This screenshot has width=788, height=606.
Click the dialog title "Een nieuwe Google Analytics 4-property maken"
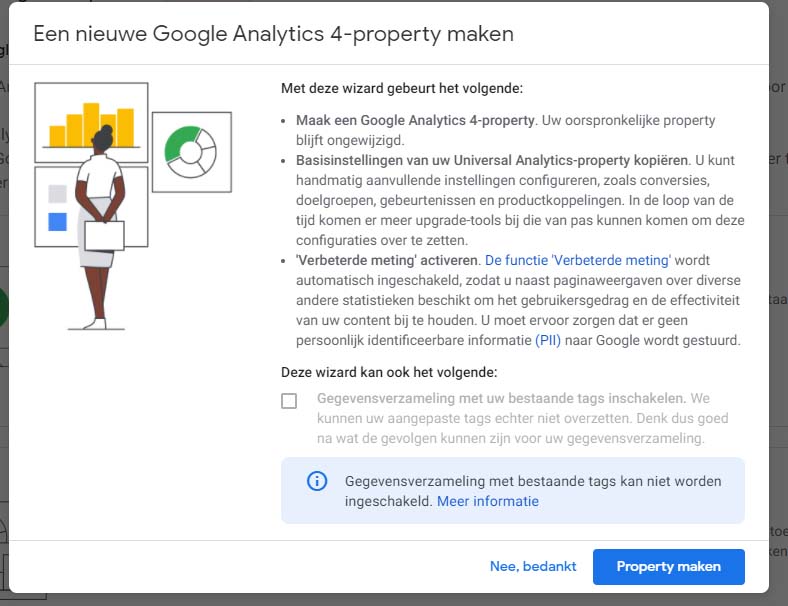tap(273, 34)
